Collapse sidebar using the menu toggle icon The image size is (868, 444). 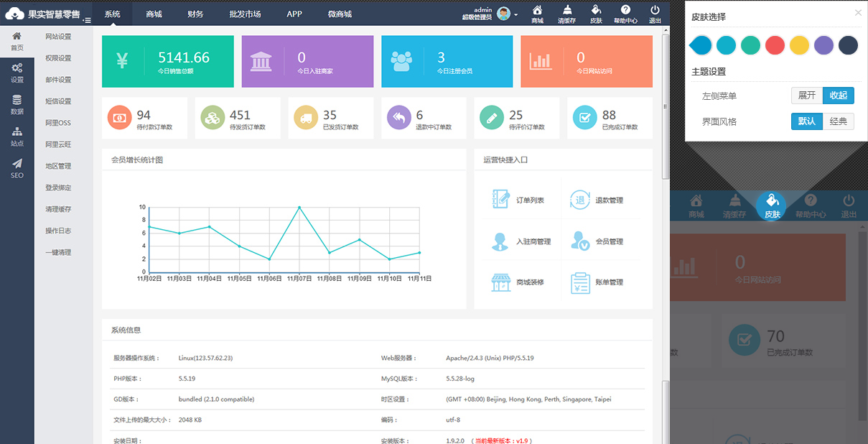(87, 20)
